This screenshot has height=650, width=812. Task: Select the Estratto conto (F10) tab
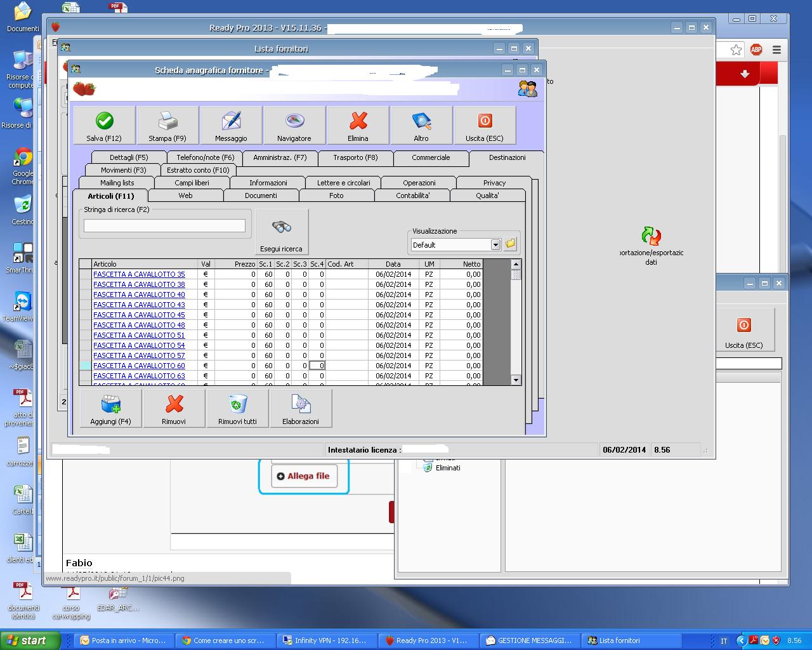[198, 170]
